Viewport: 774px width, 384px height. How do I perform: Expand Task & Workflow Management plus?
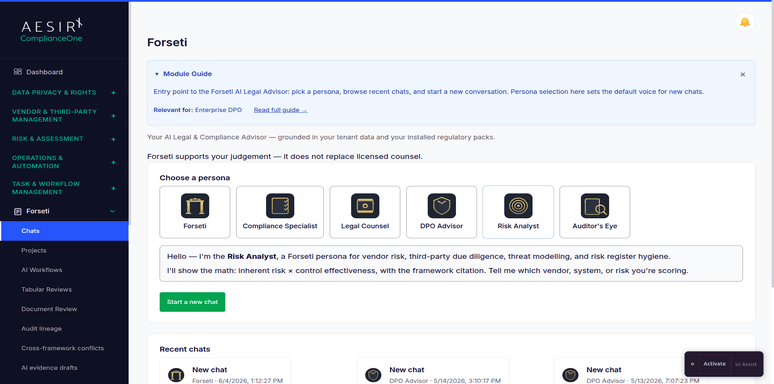tap(114, 188)
